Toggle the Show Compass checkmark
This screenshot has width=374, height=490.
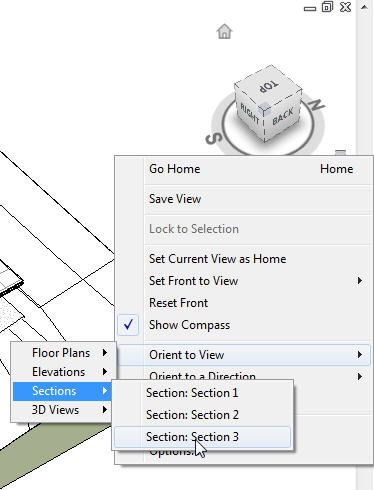pyautogui.click(x=128, y=325)
